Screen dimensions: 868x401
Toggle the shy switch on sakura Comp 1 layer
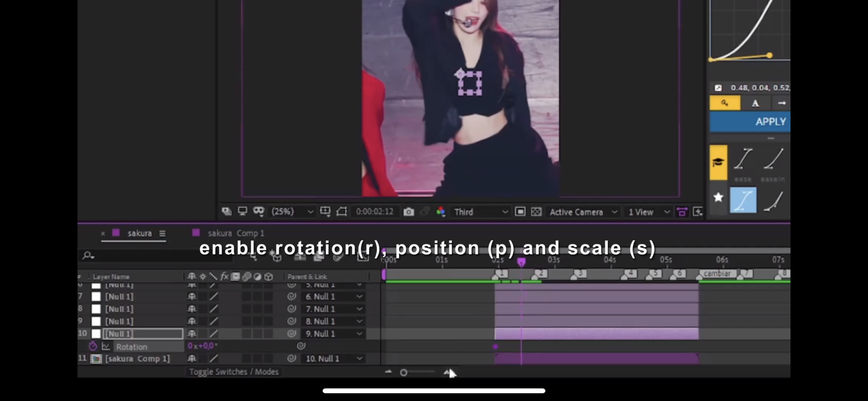pos(192,358)
